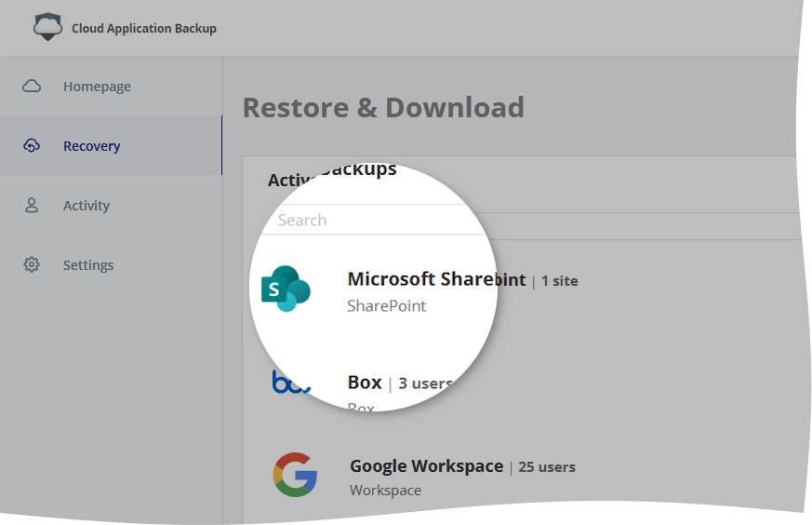
Task: Click the Settings gear icon
Action: point(32,264)
